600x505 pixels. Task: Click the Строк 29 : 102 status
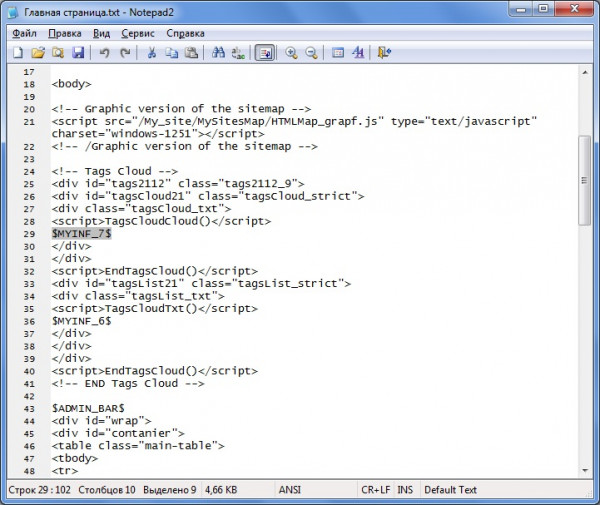coord(39,490)
